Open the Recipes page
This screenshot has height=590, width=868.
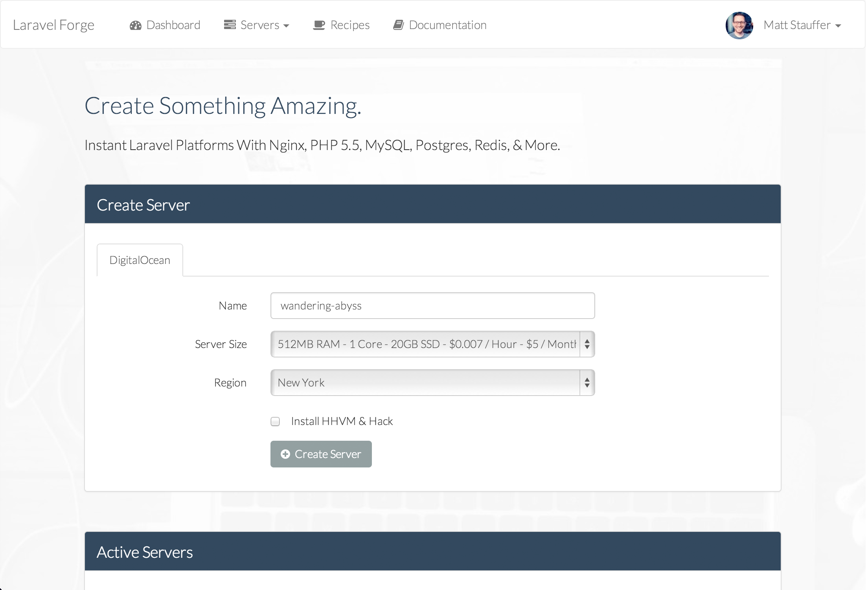pos(341,25)
